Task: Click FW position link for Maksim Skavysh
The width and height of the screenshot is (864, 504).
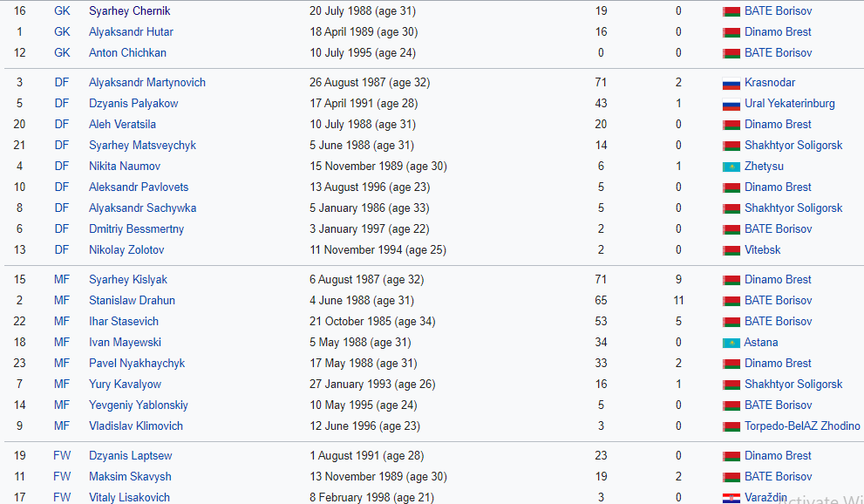Action: pos(62,477)
